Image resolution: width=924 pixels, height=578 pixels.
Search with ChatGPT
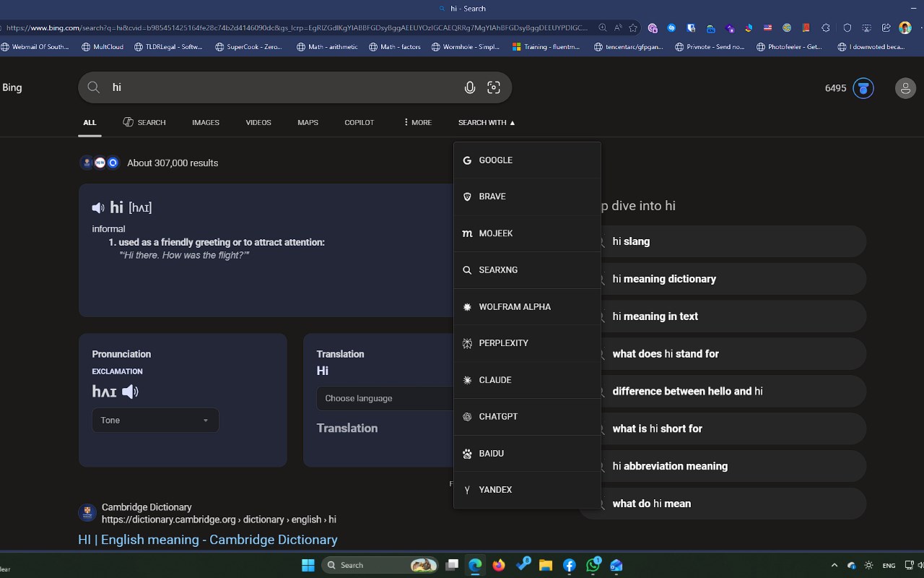(527, 417)
